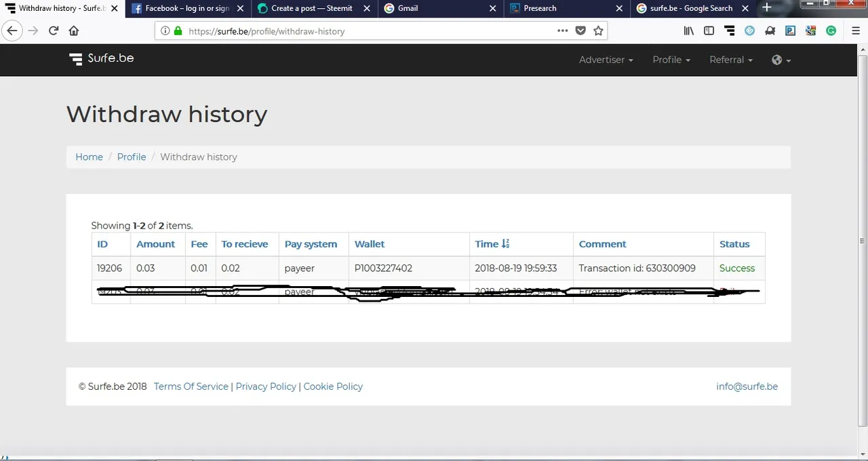This screenshot has height=461, width=868.
Task: Open the Referral dropdown menu
Action: click(x=731, y=60)
